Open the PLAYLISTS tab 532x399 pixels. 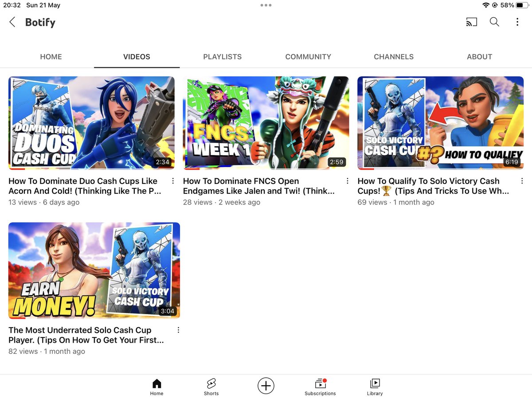[223, 57]
